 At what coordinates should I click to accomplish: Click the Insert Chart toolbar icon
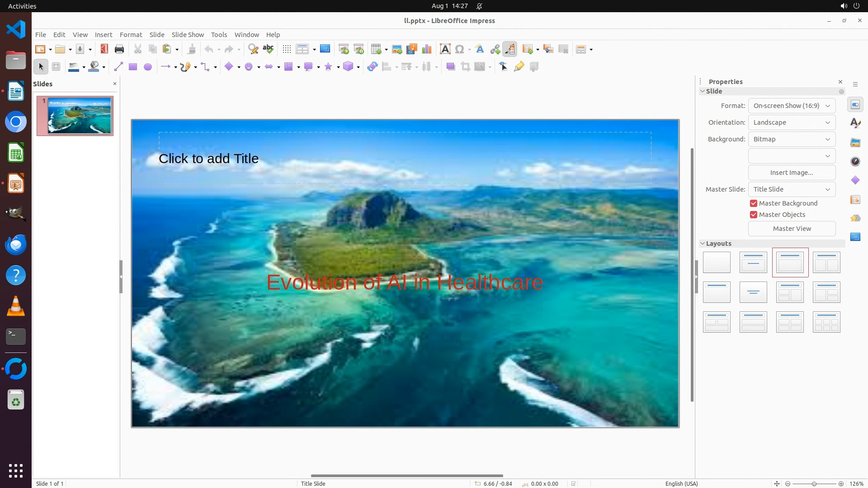coord(426,49)
